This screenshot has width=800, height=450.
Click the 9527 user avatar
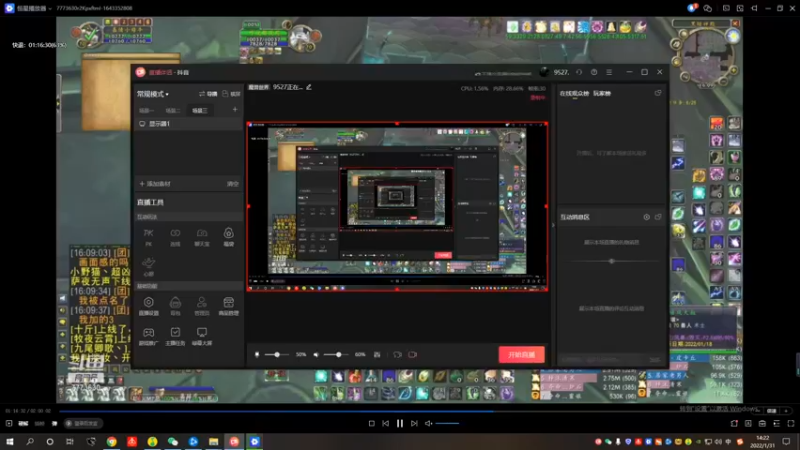coord(544,72)
